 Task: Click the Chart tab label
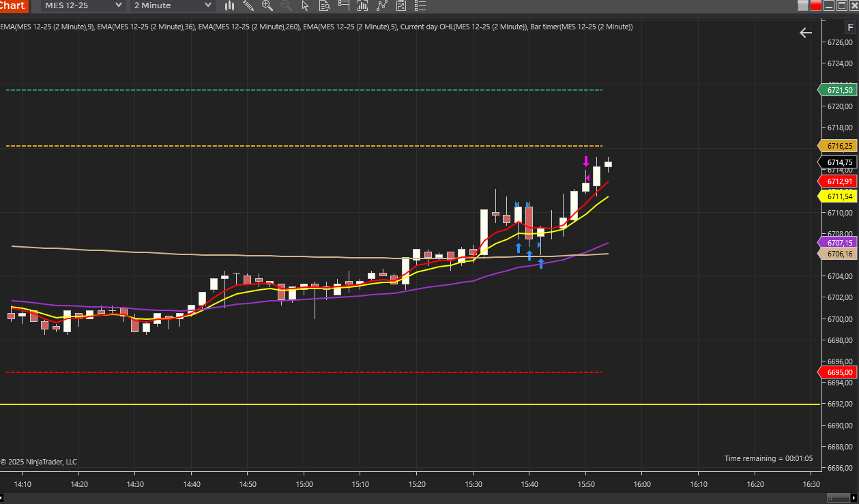tap(13, 5)
